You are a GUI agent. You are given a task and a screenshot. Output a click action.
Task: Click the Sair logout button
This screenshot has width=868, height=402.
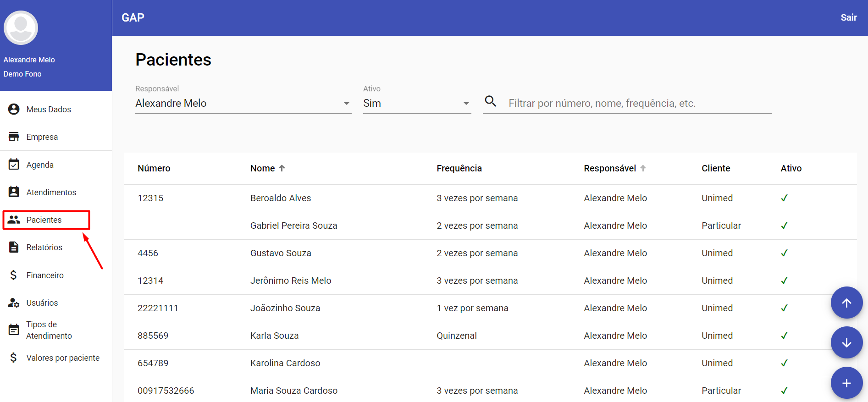(x=848, y=17)
